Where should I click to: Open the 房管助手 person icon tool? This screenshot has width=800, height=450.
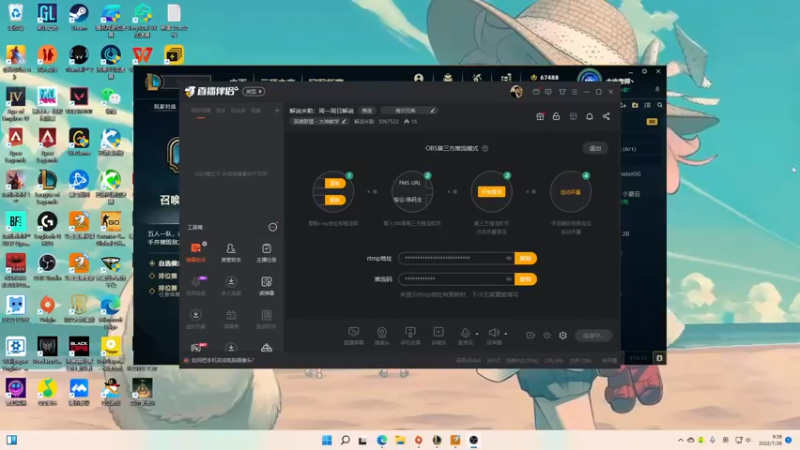click(x=231, y=252)
